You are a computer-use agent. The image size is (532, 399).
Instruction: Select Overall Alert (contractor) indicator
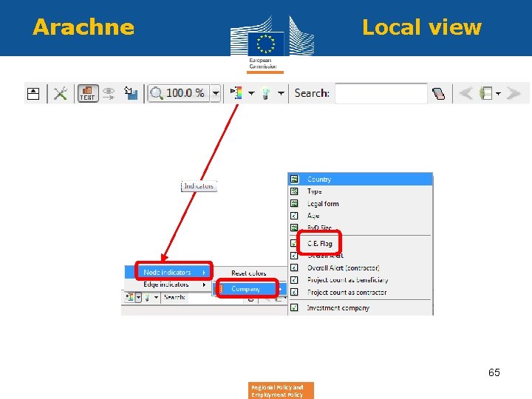click(361, 267)
